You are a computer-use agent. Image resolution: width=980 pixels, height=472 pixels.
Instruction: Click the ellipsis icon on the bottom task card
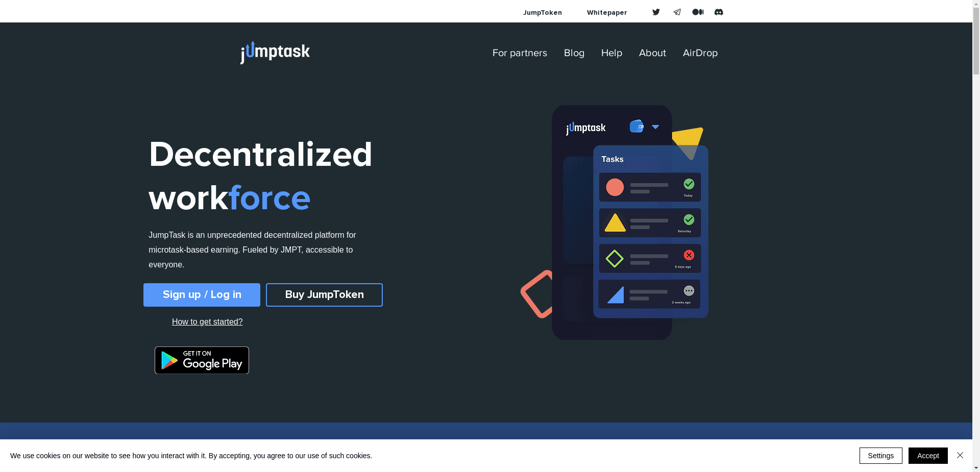point(689,290)
